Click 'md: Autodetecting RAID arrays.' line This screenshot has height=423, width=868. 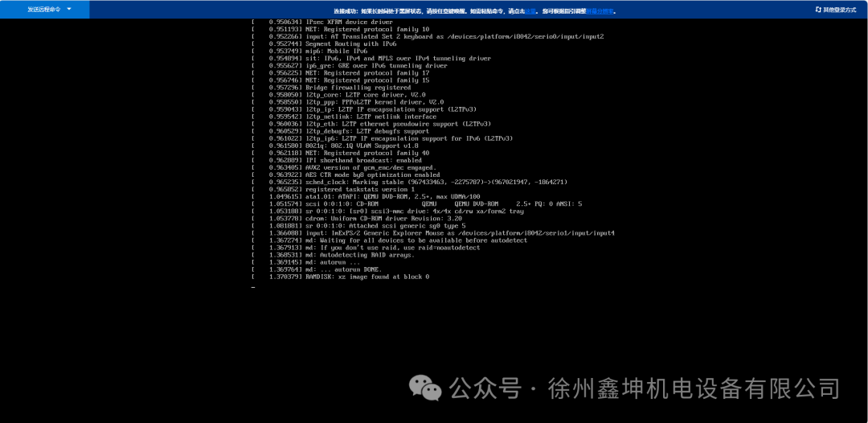pyautogui.click(x=333, y=255)
